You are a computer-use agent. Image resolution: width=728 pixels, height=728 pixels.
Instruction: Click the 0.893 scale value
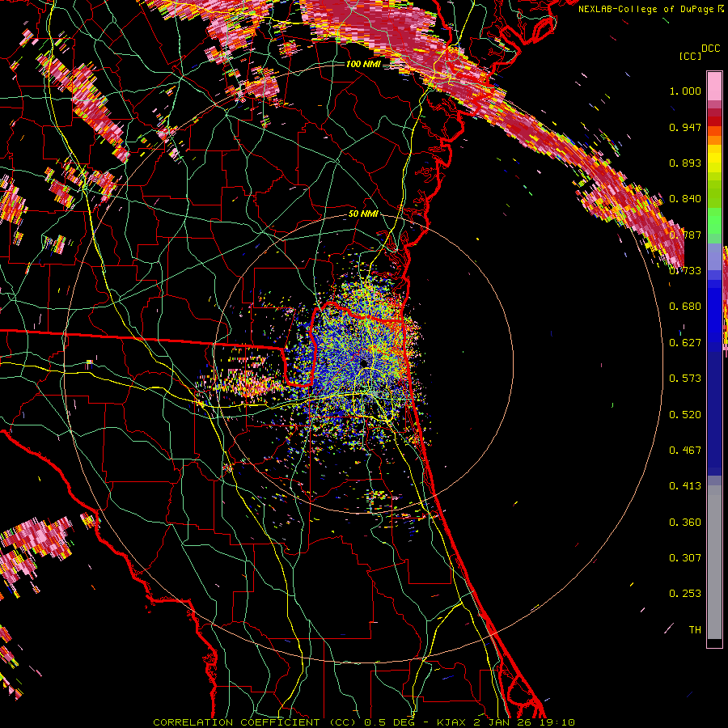point(685,163)
